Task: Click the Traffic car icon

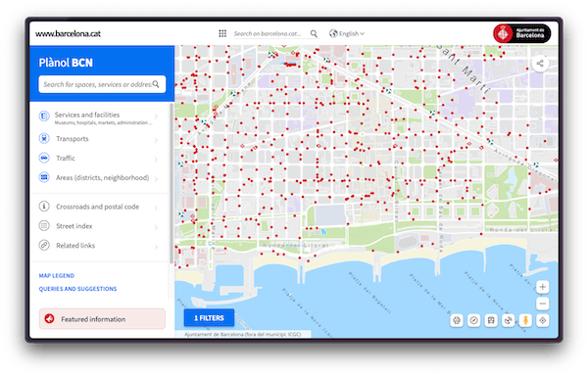Action: point(44,158)
